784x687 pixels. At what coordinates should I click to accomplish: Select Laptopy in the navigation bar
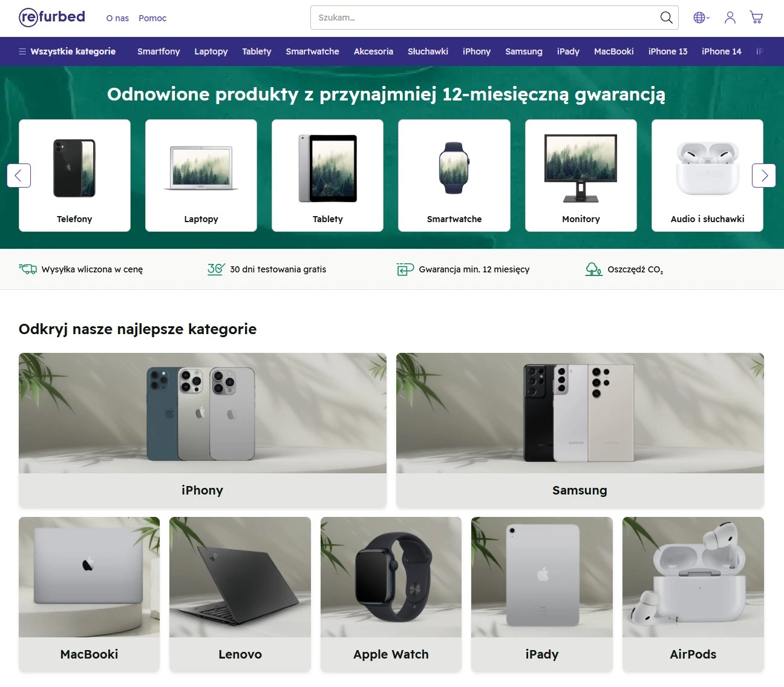(x=211, y=51)
